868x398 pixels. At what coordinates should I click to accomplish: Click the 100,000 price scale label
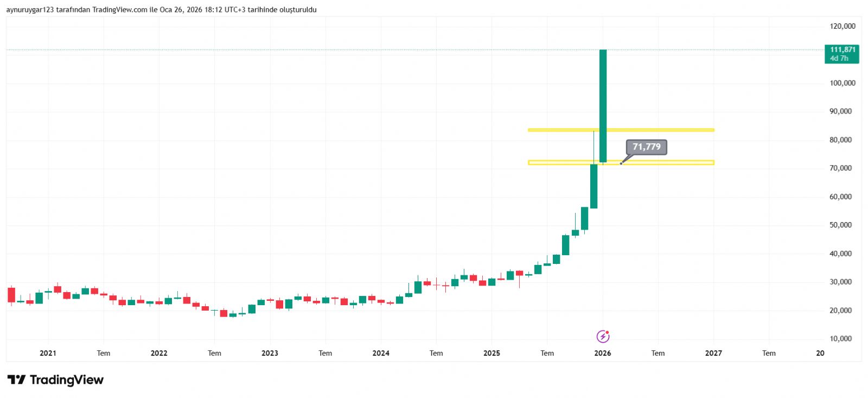pyautogui.click(x=842, y=83)
